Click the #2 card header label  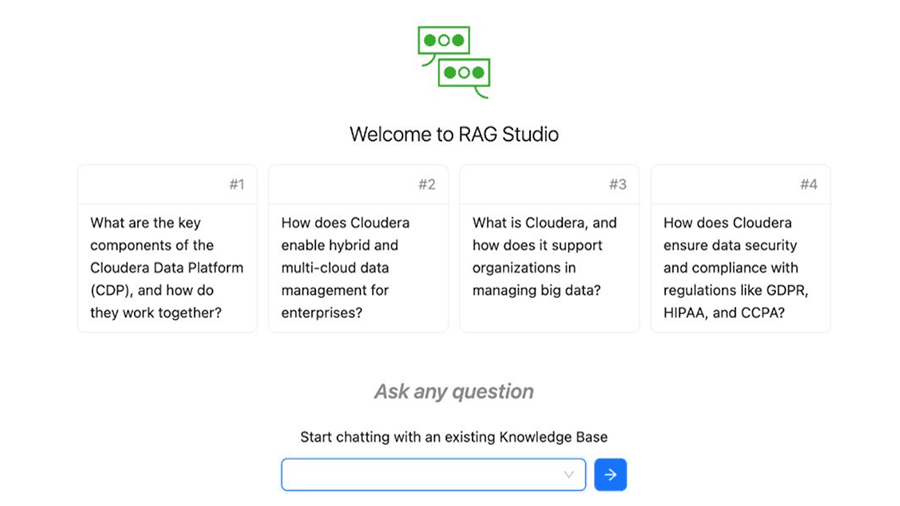coord(427,184)
